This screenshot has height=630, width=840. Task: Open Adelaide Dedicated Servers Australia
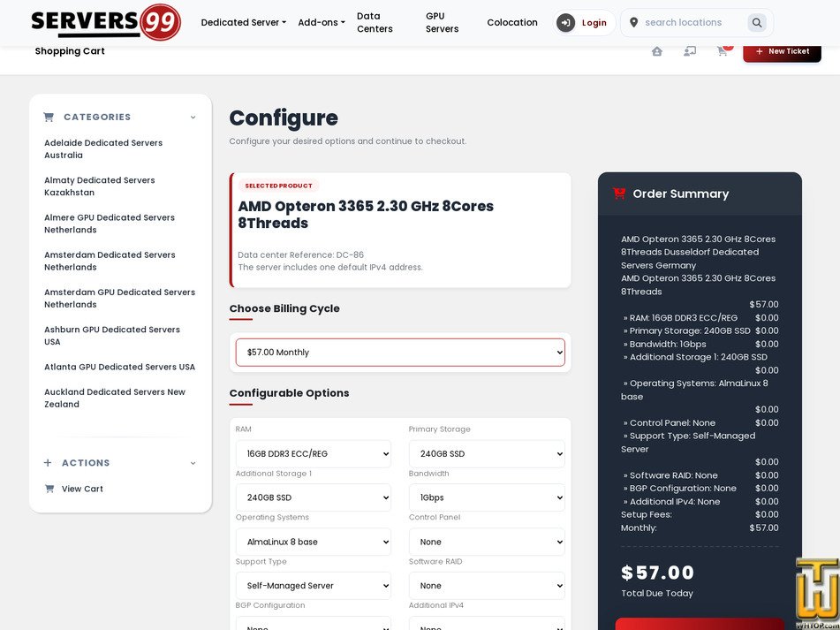point(103,149)
